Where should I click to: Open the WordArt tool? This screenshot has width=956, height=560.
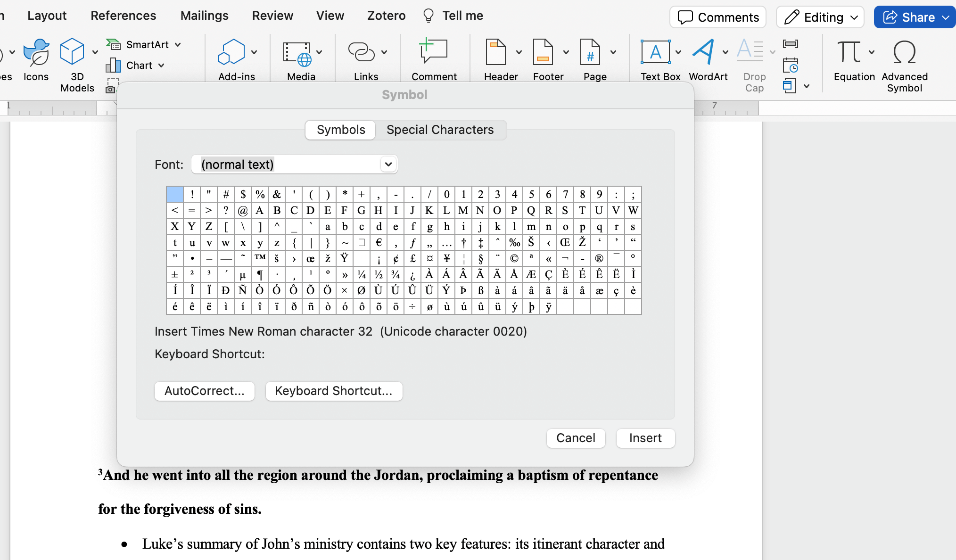(703, 52)
